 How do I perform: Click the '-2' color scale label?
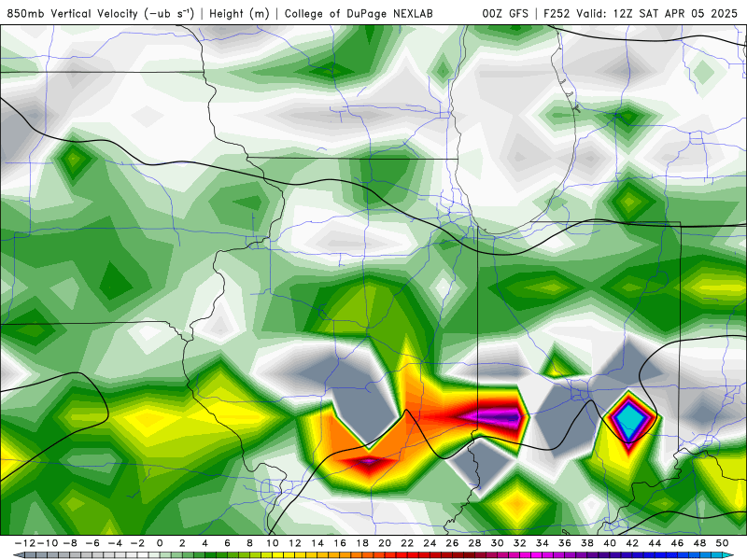(x=137, y=543)
